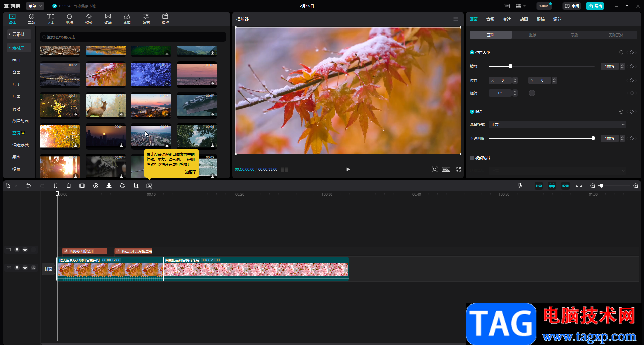
Task: Mute the main video track audio
Action: [33, 268]
